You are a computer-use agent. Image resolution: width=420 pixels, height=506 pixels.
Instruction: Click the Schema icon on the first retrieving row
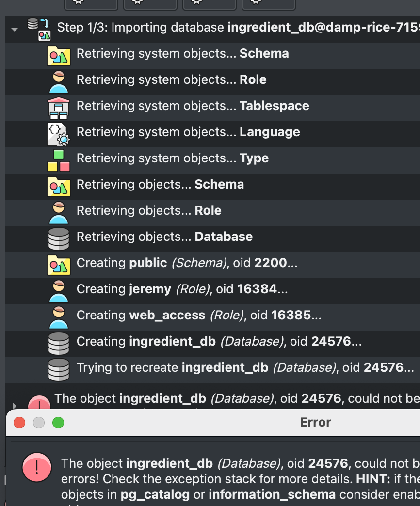pos(58,56)
